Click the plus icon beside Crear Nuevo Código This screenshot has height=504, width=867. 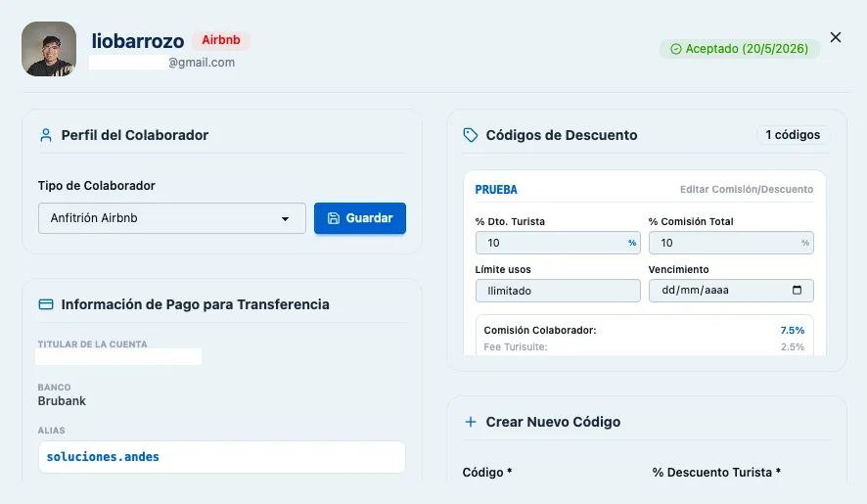tap(471, 422)
